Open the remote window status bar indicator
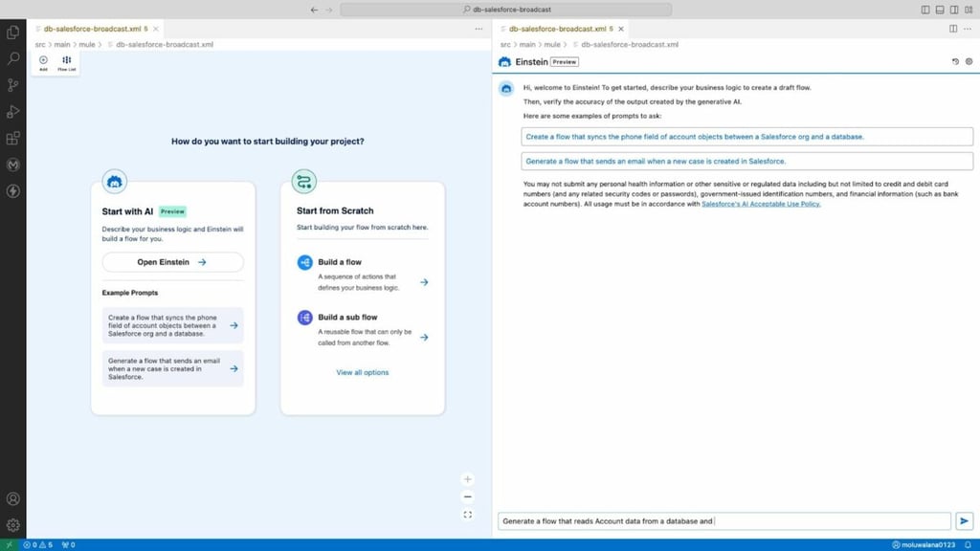The width and height of the screenshot is (980, 551). pos(9,544)
